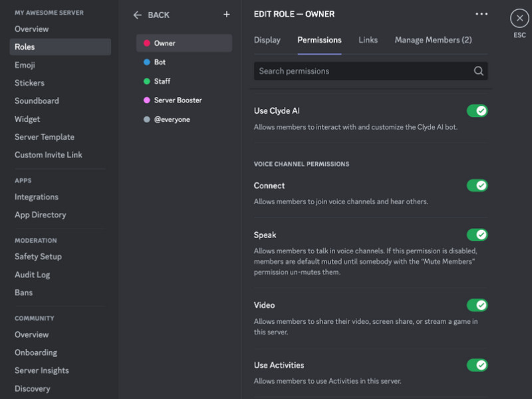Screen dimensions: 532x399
Task: Add a new role with plus icon
Action: coord(227,14)
